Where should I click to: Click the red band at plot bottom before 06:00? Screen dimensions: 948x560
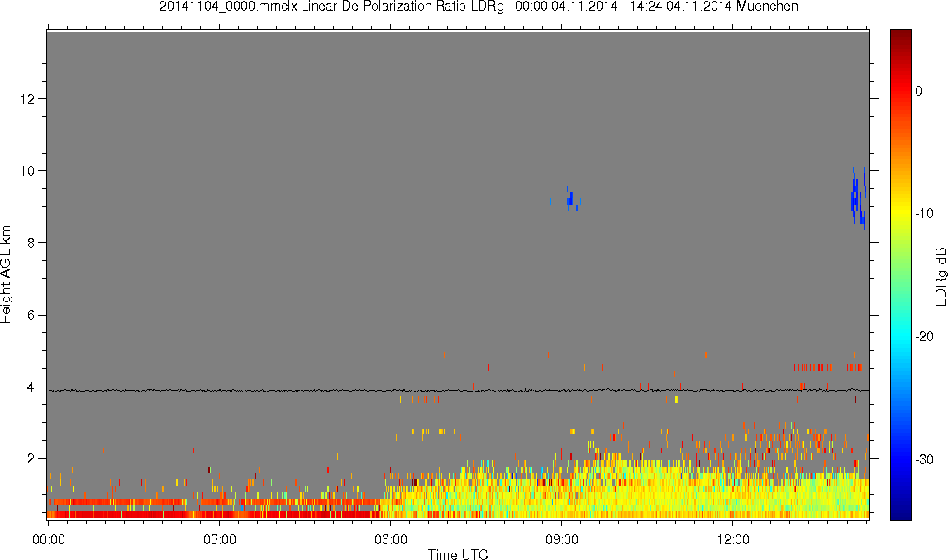coord(215,514)
